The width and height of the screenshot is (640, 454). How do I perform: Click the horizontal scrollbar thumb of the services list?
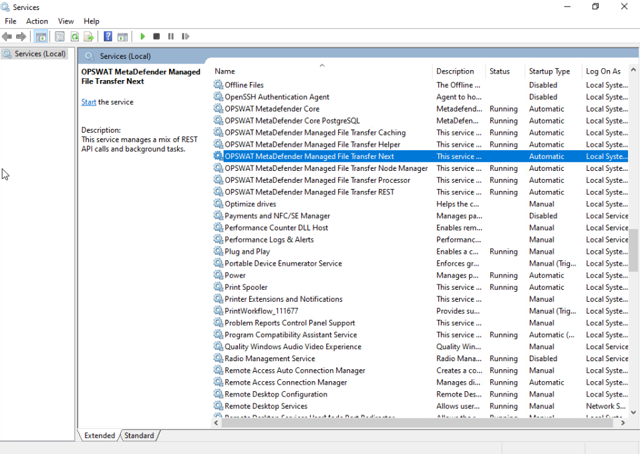[x=417, y=423]
